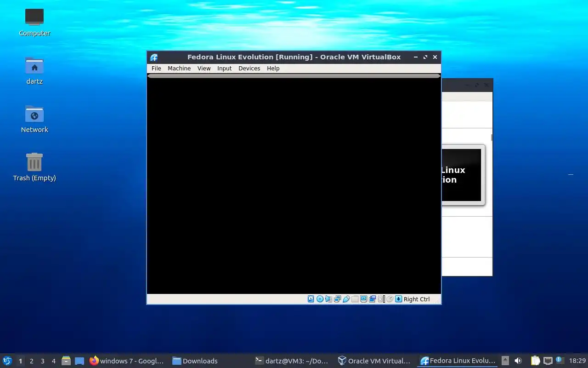
Task: Click the Fedora icon in VM title bar
Action: pos(154,57)
